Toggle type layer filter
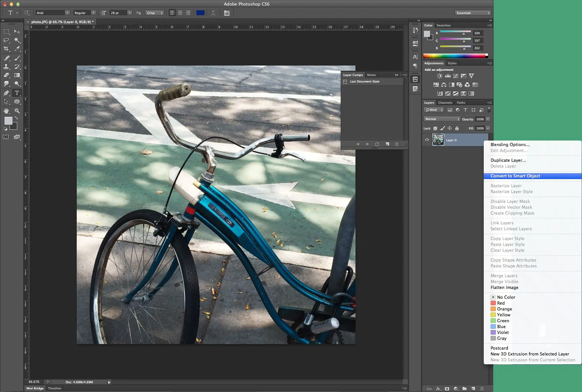582x392 pixels. pos(465,110)
